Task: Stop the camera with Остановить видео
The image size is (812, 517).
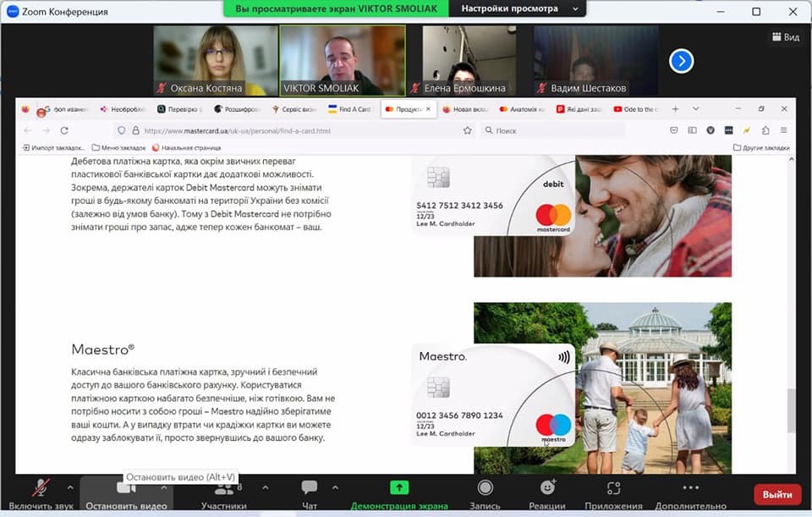Action: point(126,495)
